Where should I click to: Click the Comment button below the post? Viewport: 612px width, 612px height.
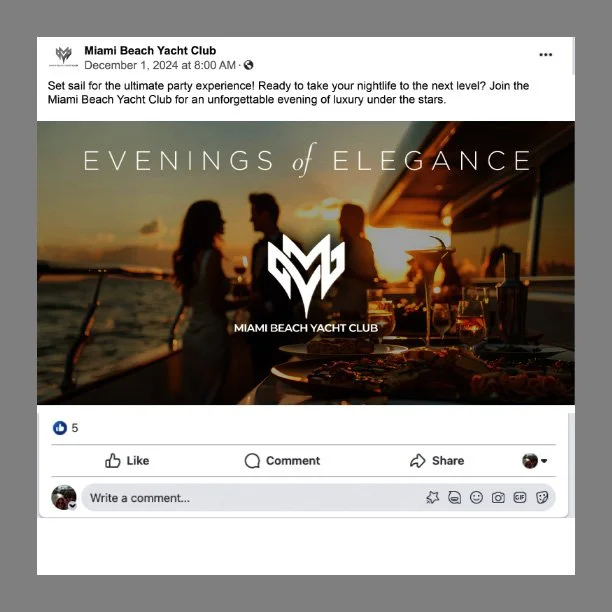pos(282,461)
